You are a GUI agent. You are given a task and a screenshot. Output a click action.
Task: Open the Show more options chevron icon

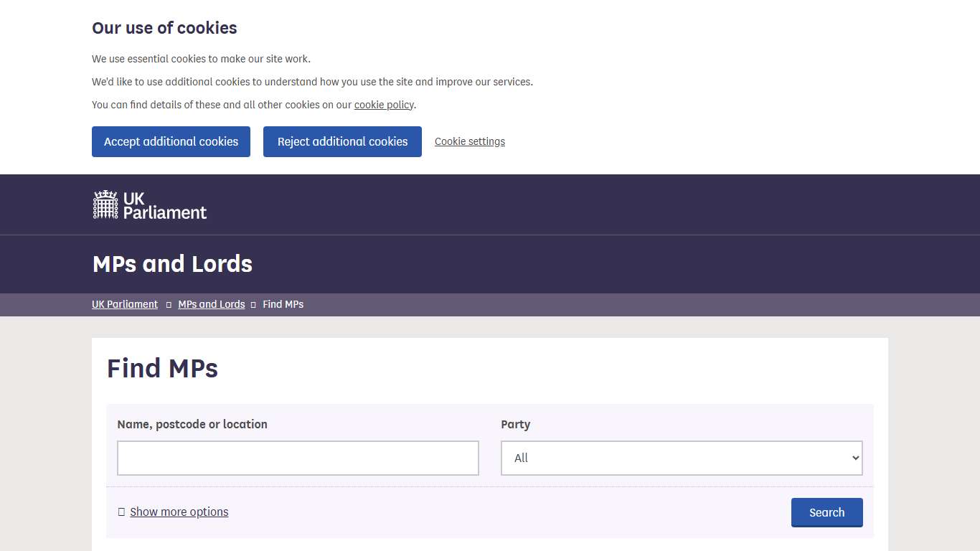(121, 512)
